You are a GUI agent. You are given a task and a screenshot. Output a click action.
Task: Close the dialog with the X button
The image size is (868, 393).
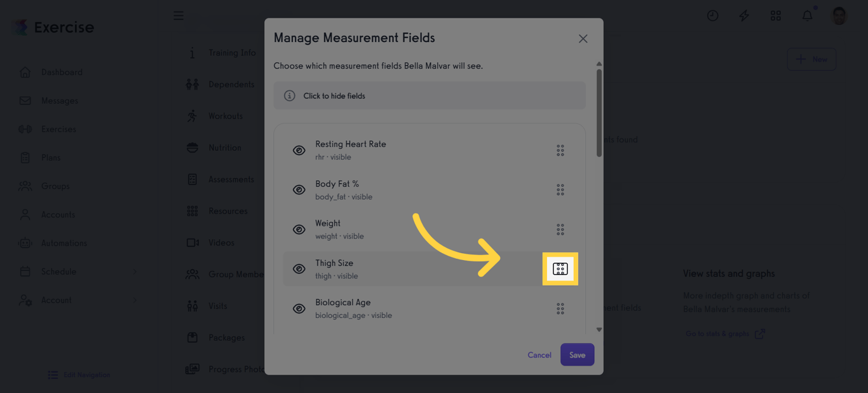click(x=583, y=39)
